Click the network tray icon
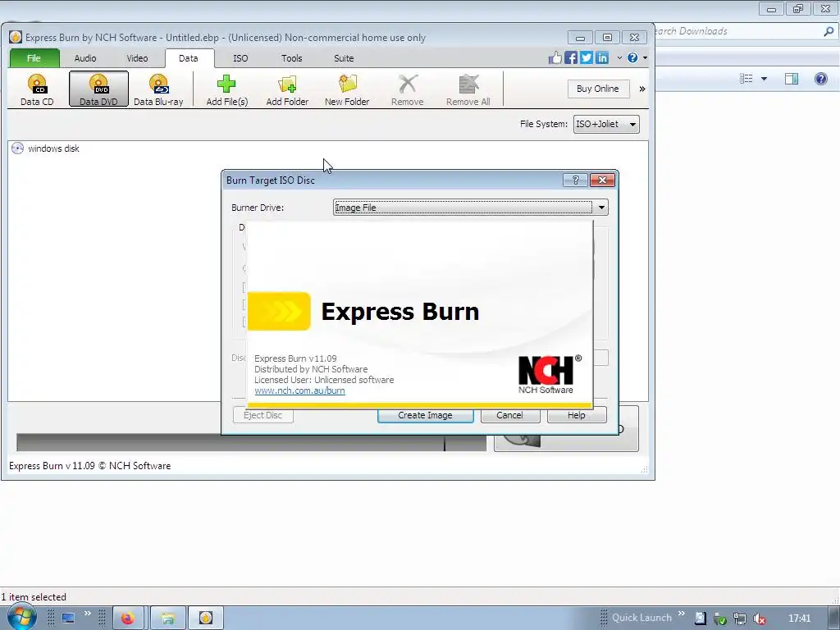 (x=739, y=619)
